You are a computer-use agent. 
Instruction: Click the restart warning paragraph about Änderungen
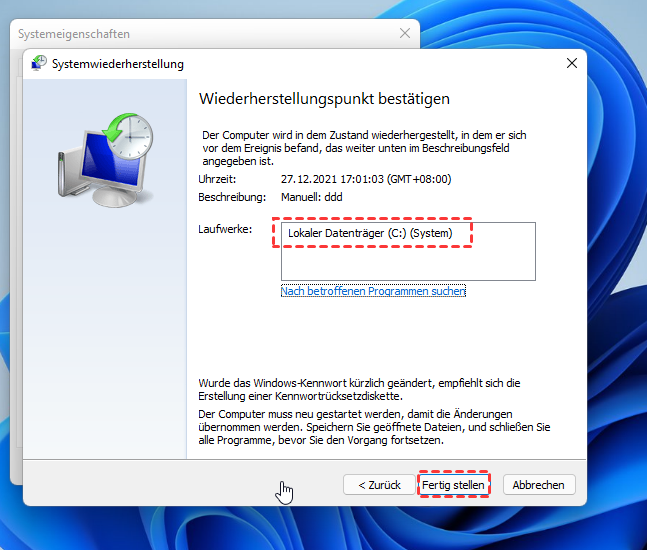pyautogui.click(x=374, y=427)
